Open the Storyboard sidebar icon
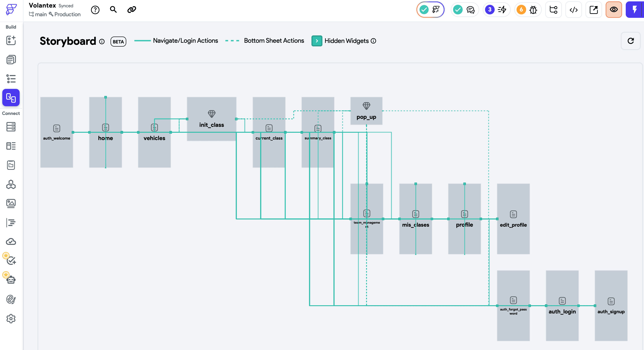644x350 pixels. [x=11, y=98]
